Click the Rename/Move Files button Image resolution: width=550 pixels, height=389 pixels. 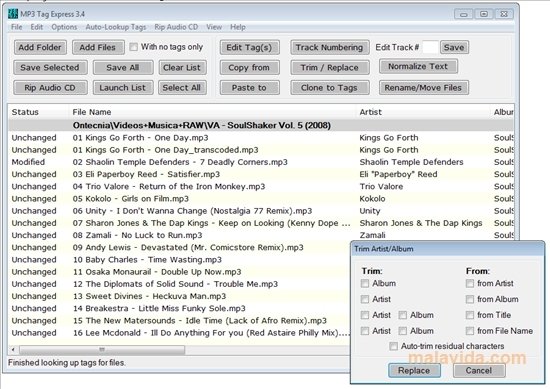[x=423, y=88]
